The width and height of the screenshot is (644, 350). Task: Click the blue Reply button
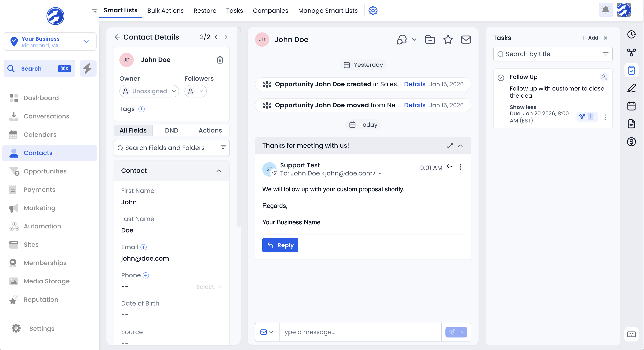tap(280, 245)
